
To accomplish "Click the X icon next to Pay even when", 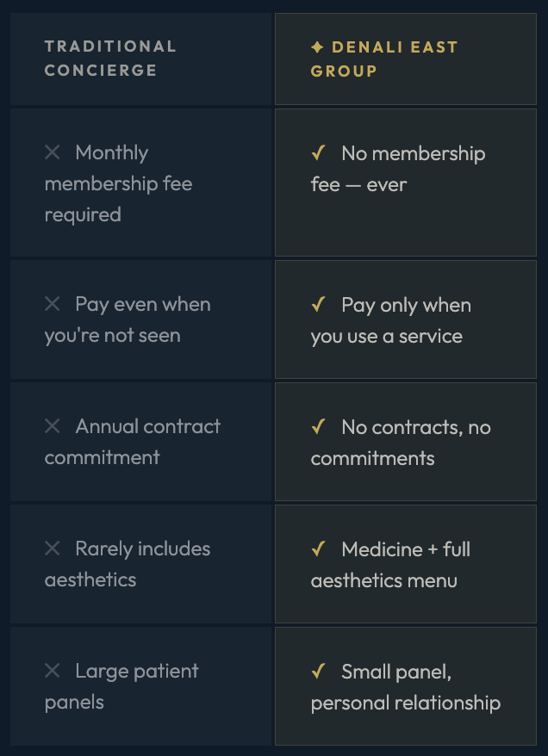I will (52, 304).
